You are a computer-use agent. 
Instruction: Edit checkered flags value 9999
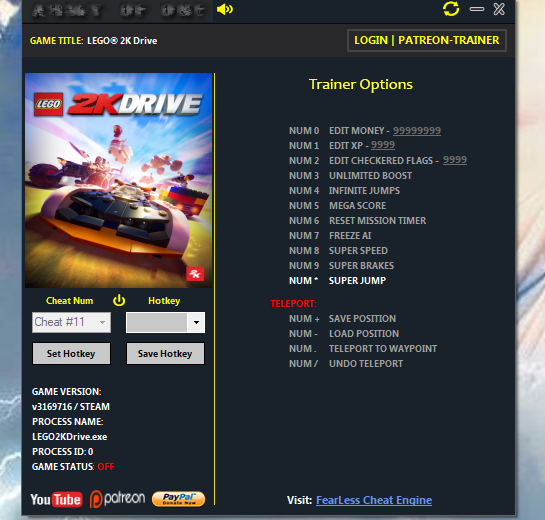point(455,160)
